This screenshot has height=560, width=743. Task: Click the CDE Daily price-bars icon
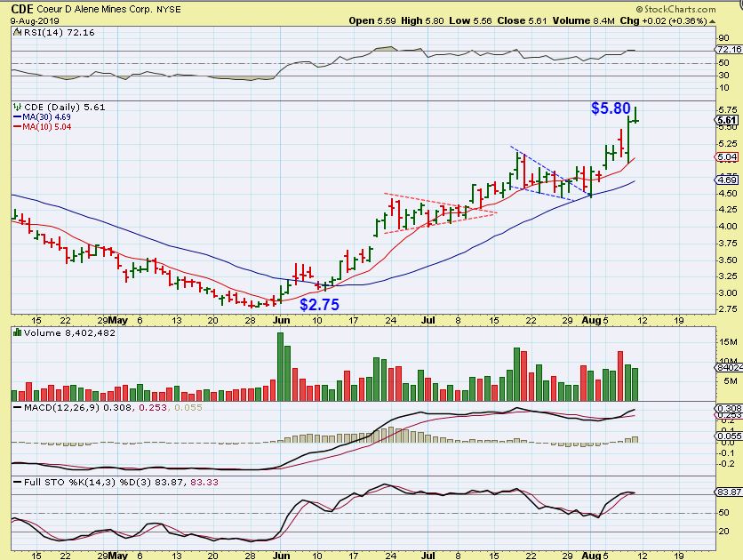pos(18,107)
